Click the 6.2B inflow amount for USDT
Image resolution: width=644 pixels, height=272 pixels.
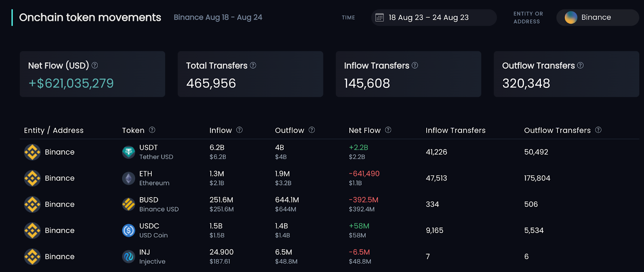217,147
